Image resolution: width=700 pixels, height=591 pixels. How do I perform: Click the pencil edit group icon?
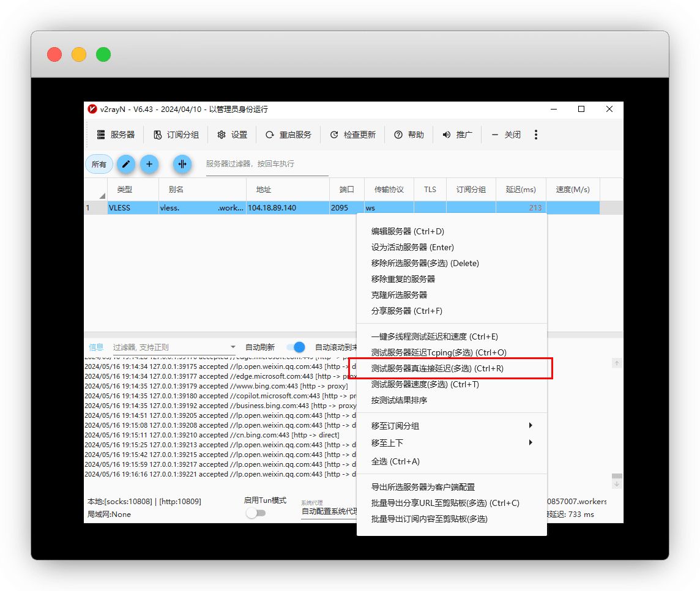pyautogui.click(x=126, y=164)
